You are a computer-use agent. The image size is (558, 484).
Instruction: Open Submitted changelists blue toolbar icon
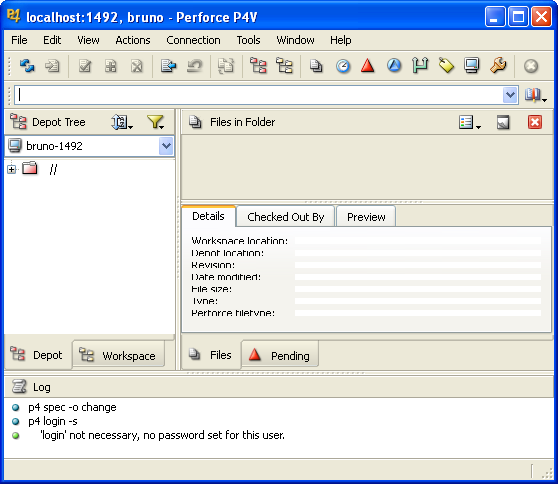394,66
